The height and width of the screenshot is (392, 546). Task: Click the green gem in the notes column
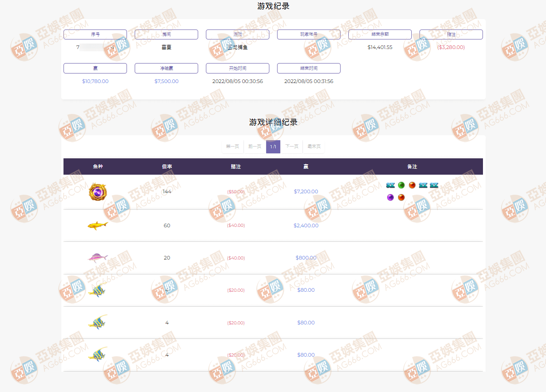click(x=401, y=185)
